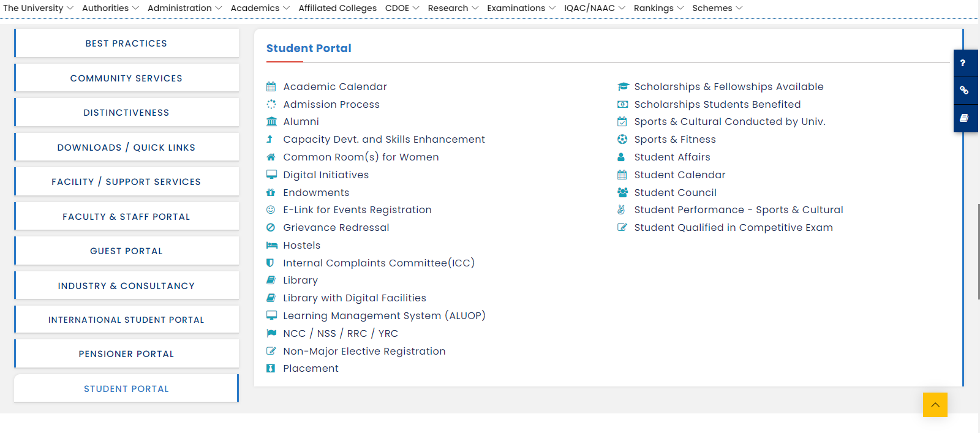The image size is (980, 433).
Task: Click the institution icon beside Alumni
Action: [x=271, y=122]
